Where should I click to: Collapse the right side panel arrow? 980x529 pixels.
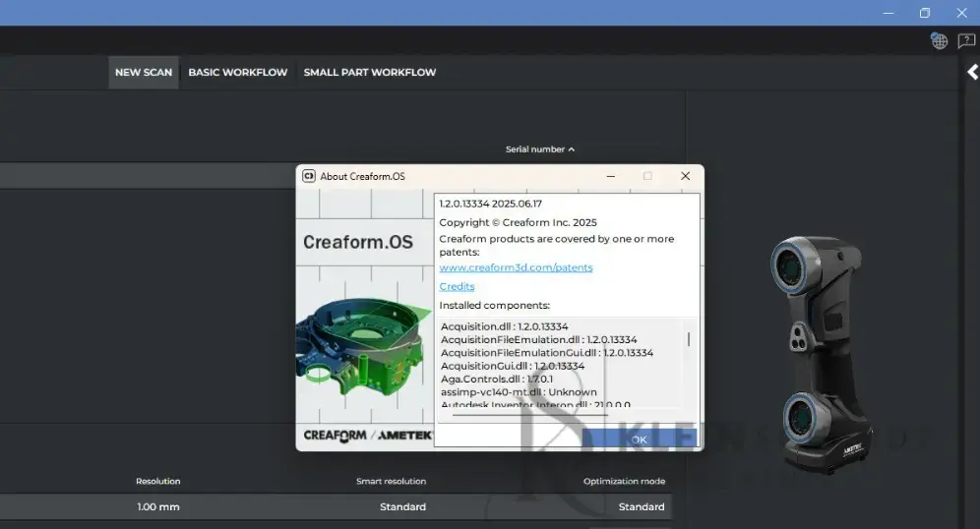(x=972, y=72)
